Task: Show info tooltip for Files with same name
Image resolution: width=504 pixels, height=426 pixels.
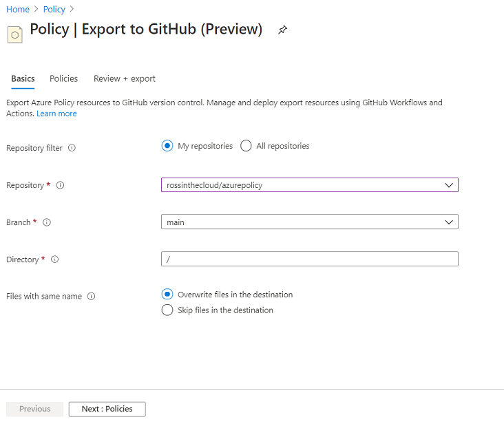Action: [x=92, y=296]
